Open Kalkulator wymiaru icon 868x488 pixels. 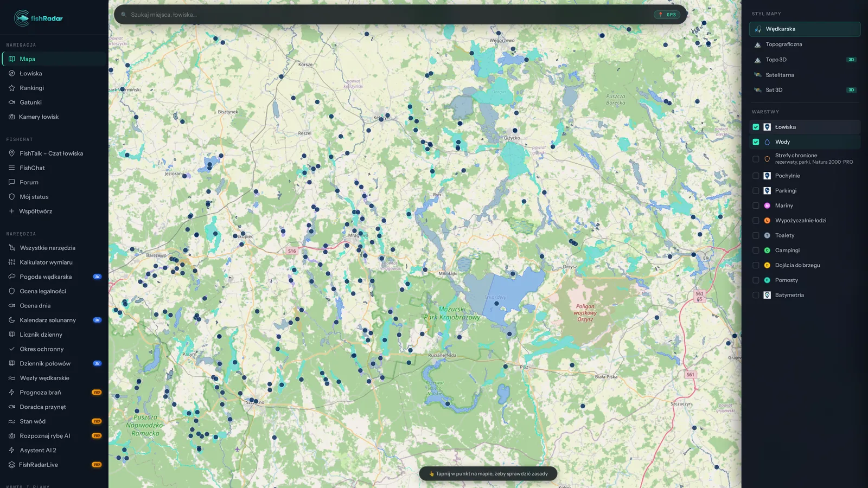[x=12, y=262]
